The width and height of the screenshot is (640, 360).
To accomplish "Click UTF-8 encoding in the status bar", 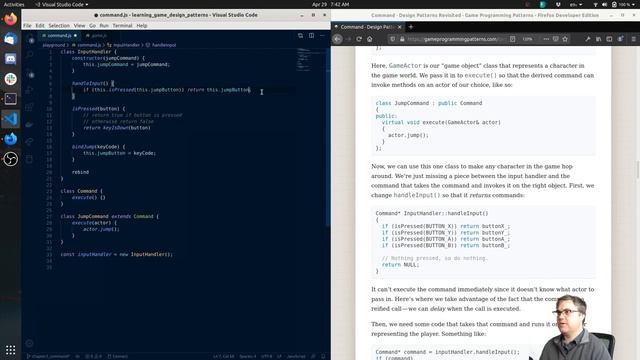I will tap(267, 356).
